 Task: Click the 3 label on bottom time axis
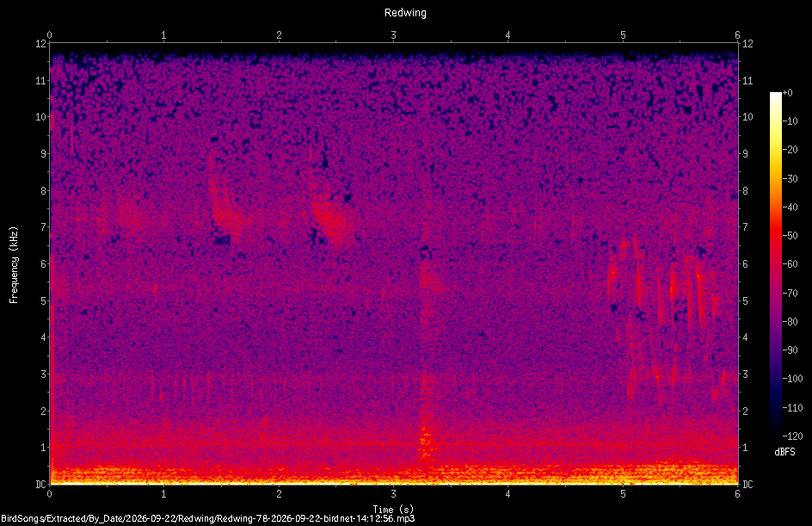393,494
